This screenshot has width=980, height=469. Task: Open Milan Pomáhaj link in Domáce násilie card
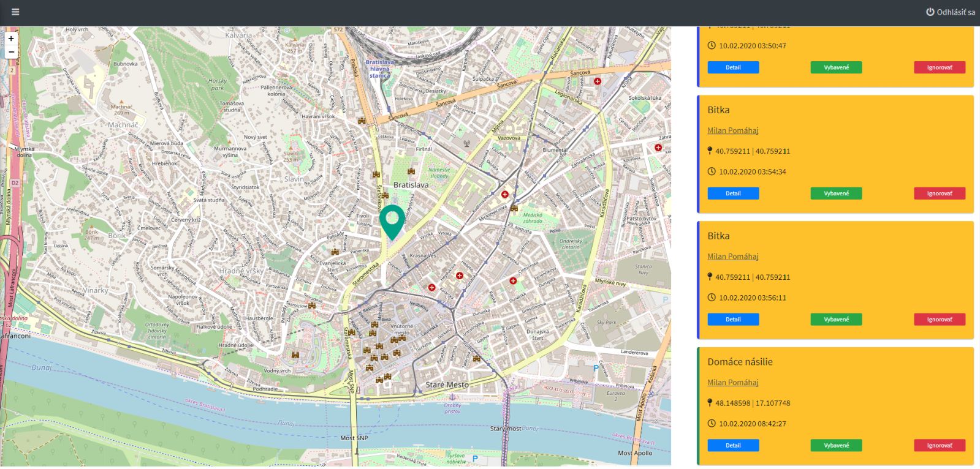(x=733, y=383)
